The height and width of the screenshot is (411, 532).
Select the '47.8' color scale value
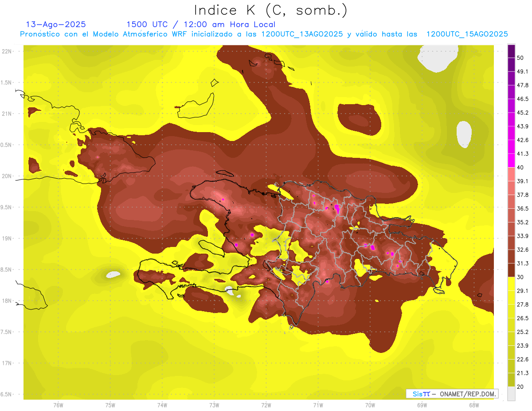click(522, 85)
